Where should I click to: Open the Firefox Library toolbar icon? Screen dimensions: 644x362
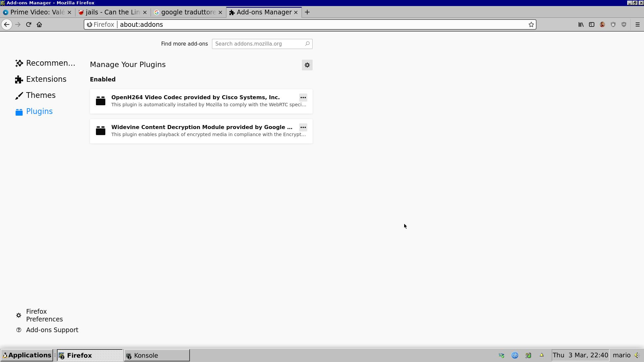tap(581, 24)
